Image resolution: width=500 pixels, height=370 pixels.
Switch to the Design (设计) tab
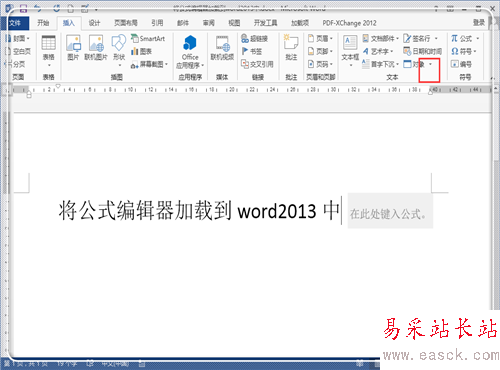click(x=94, y=23)
